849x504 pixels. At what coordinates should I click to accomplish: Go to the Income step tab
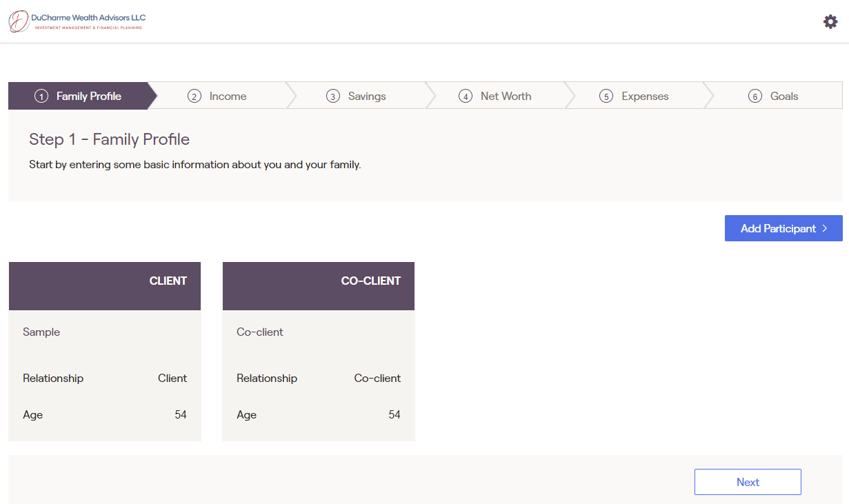(217, 96)
